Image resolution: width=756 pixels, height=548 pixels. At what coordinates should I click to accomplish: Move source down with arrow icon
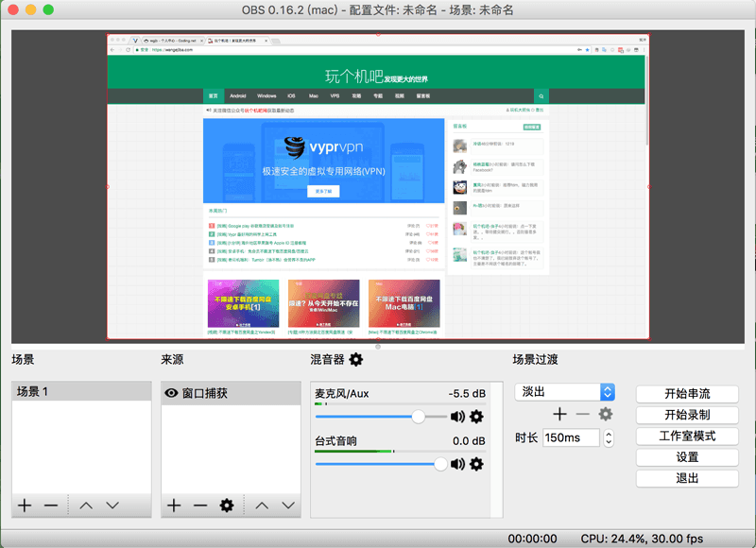262,505
